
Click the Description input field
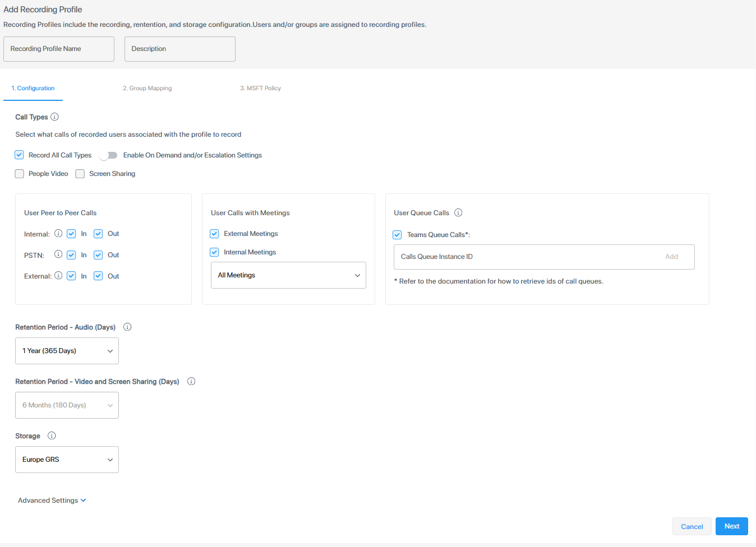point(180,49)
